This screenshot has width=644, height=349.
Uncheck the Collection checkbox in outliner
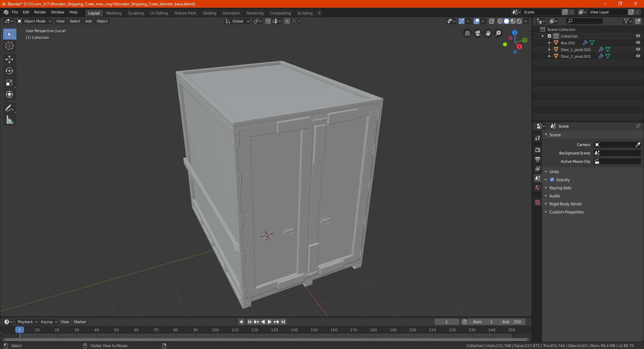click(x=549, y=36)
